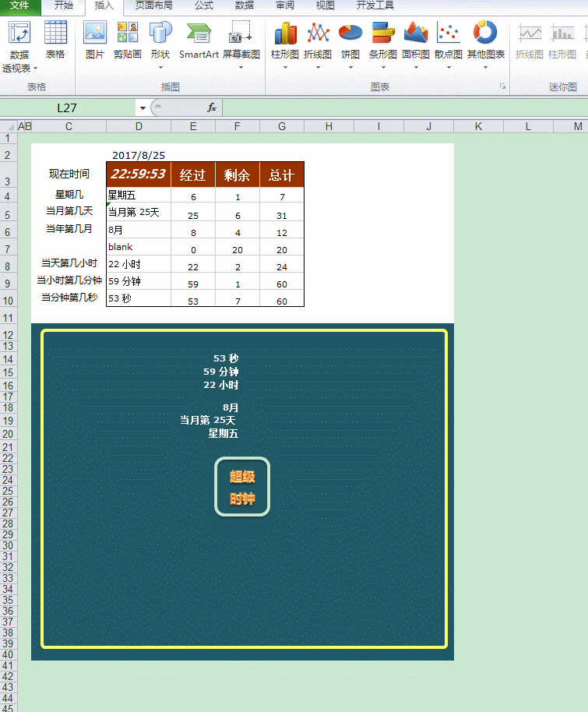Expand the Shapes dropdown arrow
The image size is (588, 712).
160,68
